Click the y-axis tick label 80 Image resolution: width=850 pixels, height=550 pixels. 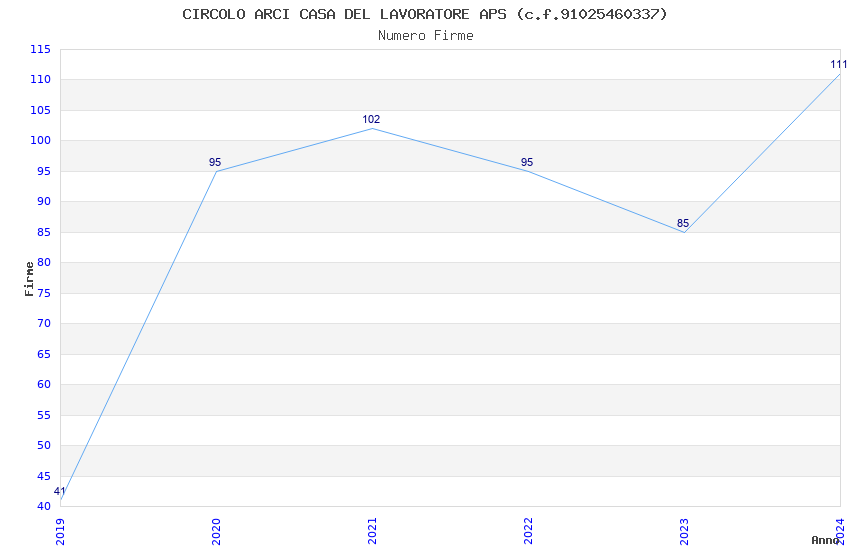43,262
